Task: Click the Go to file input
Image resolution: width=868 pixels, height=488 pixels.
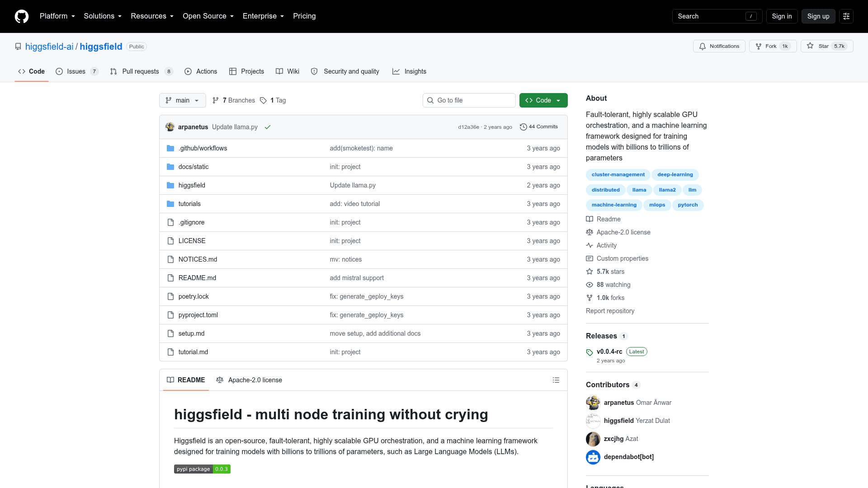Action: [469, 100]
